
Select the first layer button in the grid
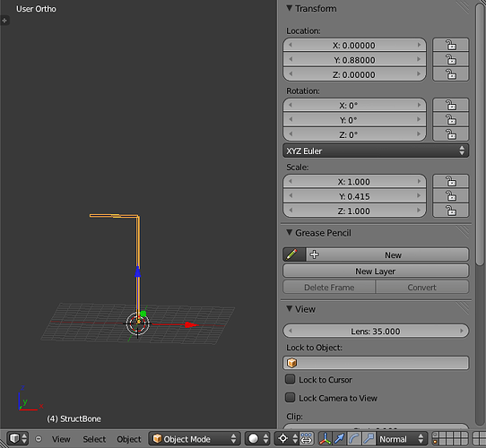435,435
